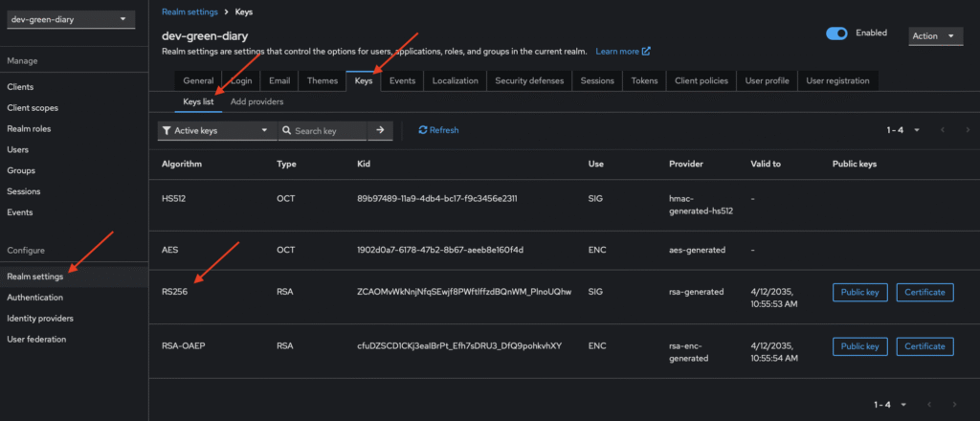The image size is (980, 421).
Task: Expand the Action dropdown menu
Action: tap(934, 35)
